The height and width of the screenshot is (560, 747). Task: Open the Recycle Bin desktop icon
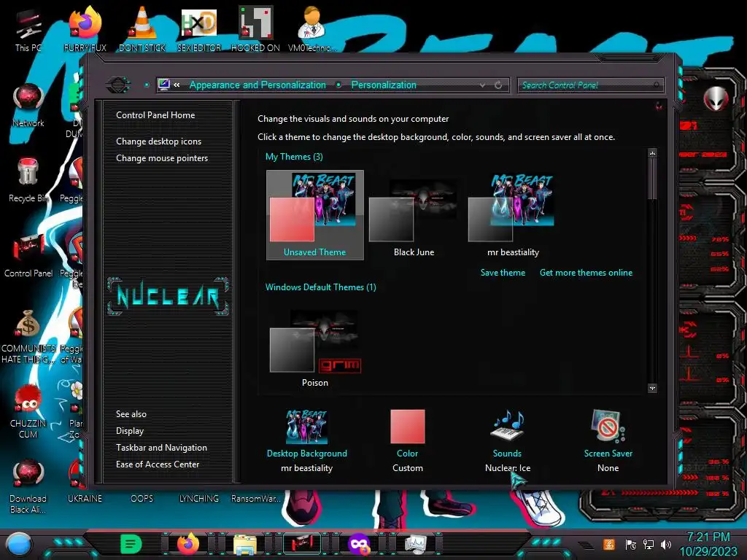[28, 180]
